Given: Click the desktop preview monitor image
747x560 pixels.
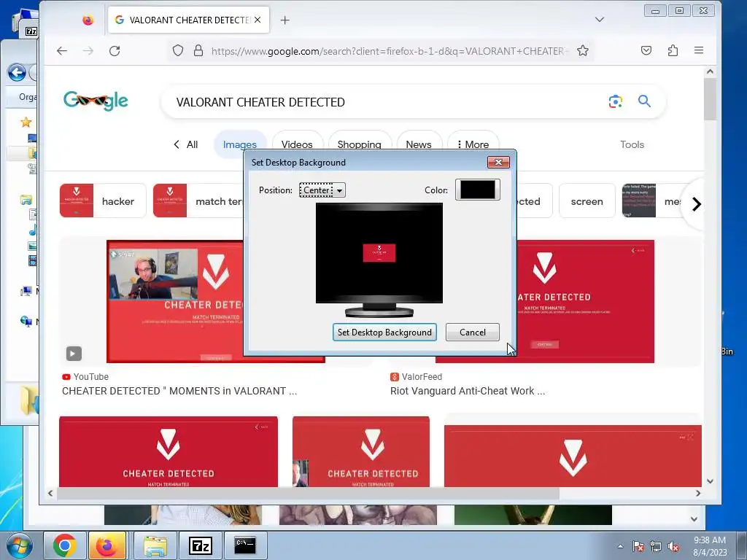Looking at the screenshot, I should tap(379, 260).
